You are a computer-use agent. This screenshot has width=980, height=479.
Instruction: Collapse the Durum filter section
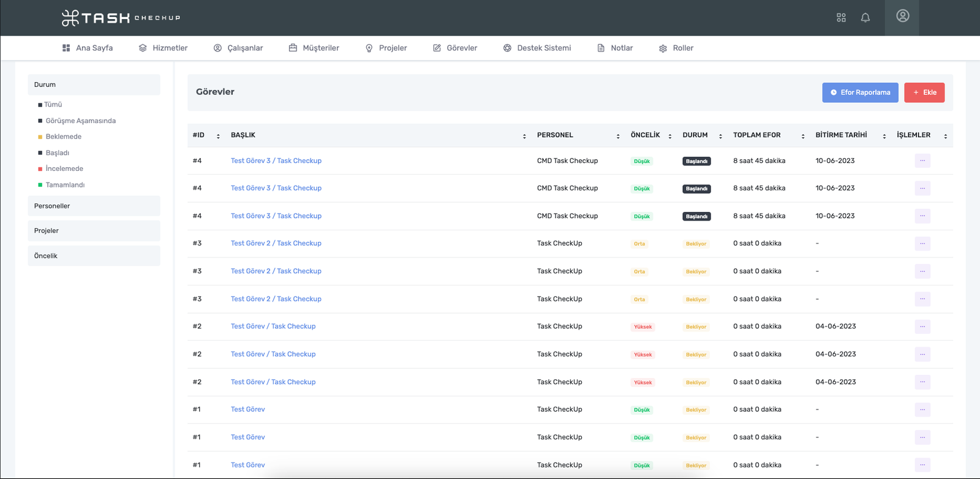pos(94,85)
